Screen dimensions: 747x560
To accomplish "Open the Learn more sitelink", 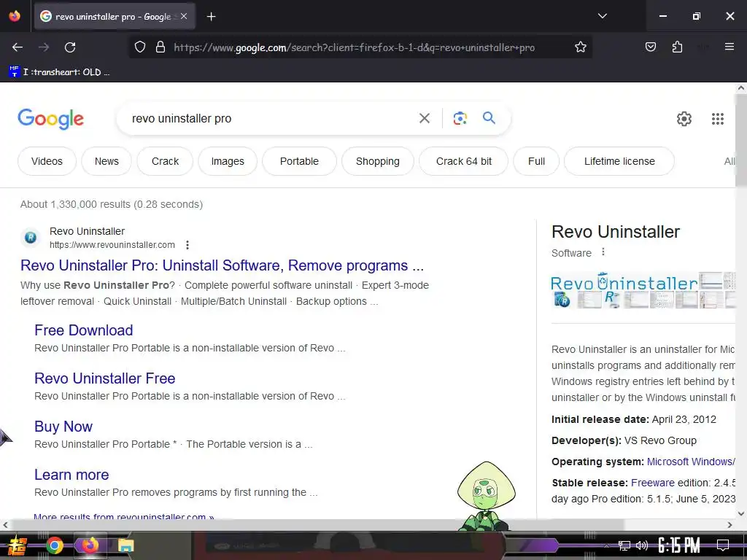I will coord(71,474).
